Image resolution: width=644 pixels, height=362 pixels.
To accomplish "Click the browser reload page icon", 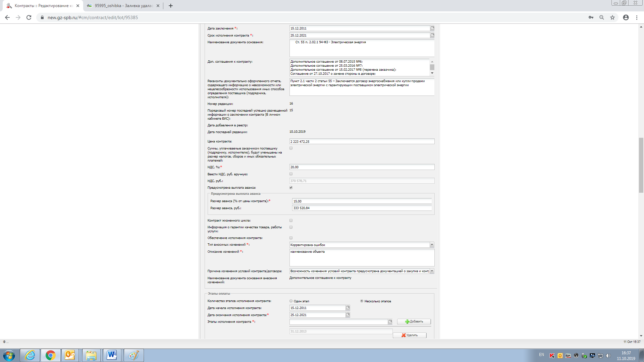I will [29, 17].
